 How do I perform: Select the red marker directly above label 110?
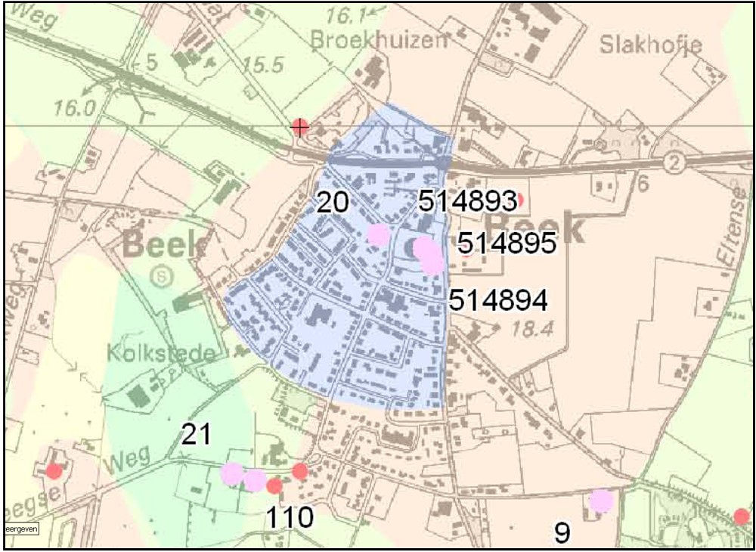click(275, 485)
